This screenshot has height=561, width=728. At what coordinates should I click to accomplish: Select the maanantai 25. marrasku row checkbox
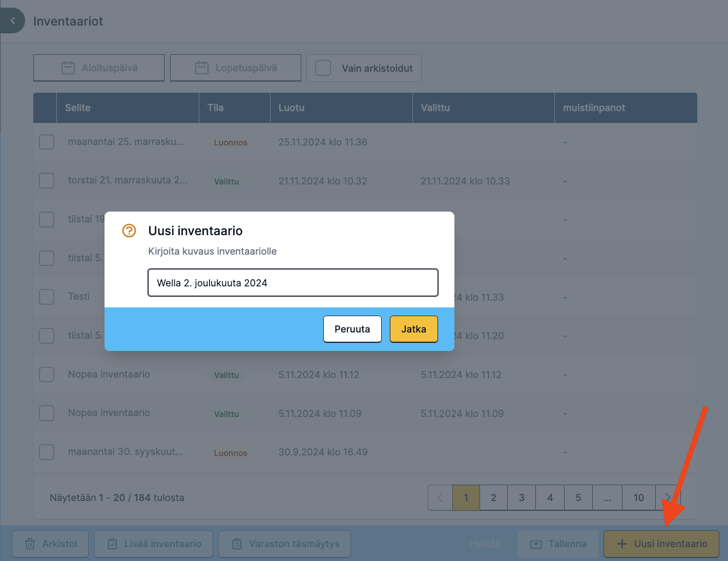47,142
